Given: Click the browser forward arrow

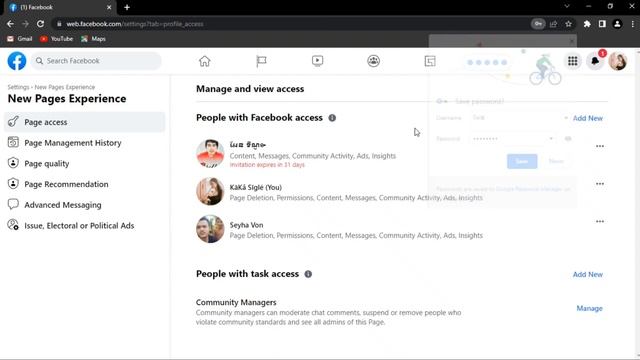Looking at the screenshot, I should tap(25, 24).
